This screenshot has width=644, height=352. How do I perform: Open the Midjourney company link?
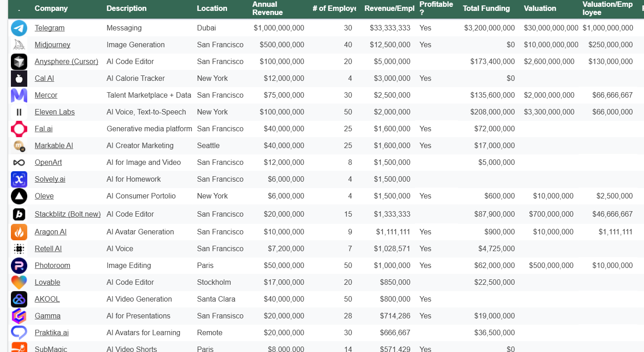tap(52, 45)
